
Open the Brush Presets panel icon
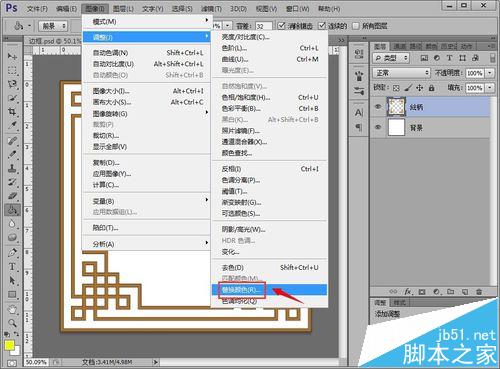pos(359,90)
